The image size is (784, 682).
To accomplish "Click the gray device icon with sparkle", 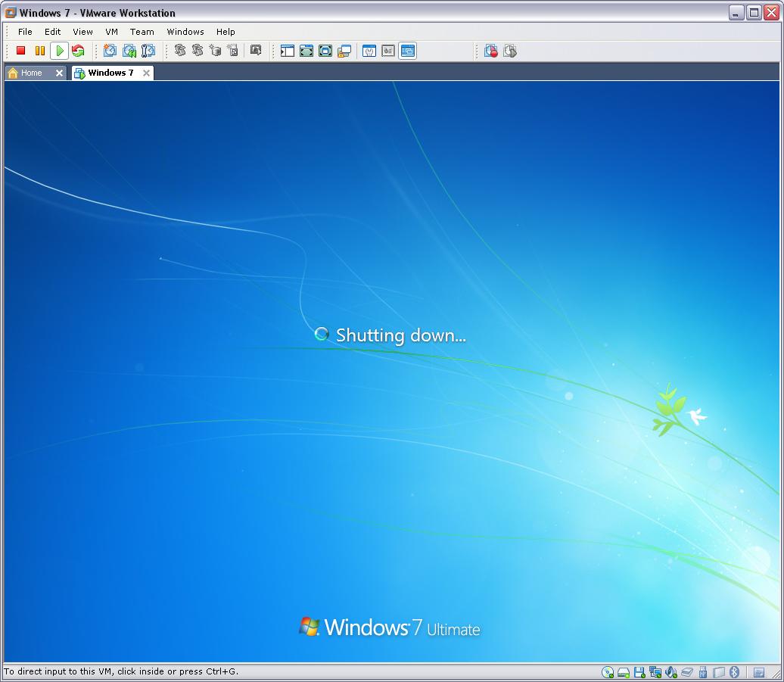I will point(232,50).
